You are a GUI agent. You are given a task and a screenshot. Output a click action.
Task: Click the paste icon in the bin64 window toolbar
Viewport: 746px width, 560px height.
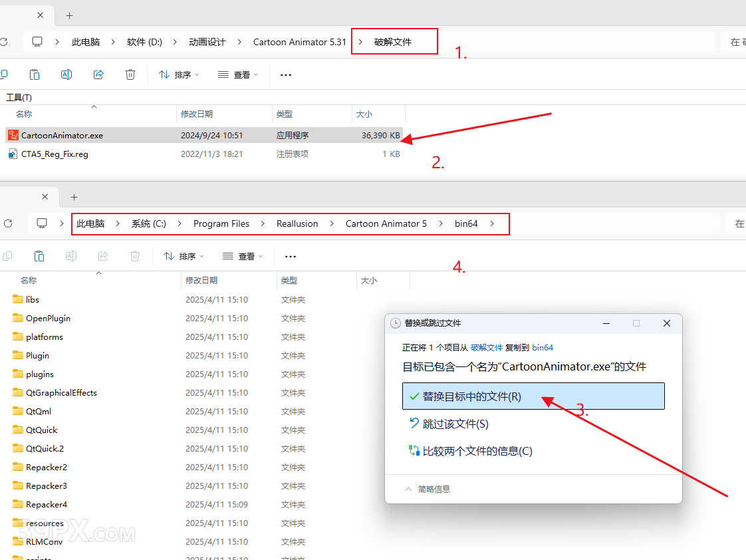pos(39,256)
